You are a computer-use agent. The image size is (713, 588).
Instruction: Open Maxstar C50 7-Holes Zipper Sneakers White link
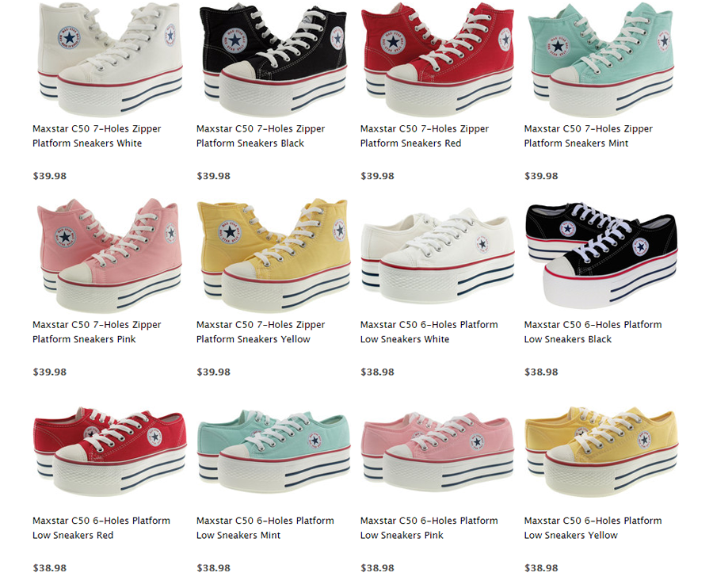[x=97, y=136]
